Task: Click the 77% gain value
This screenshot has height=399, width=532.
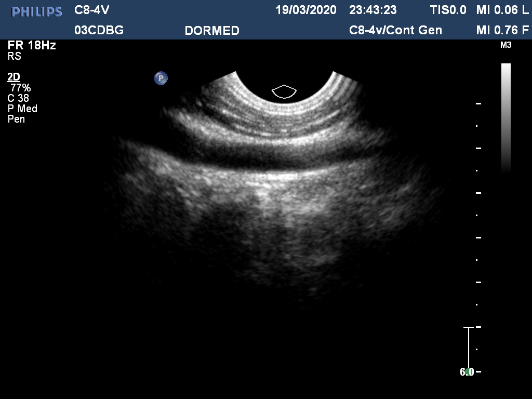Action: pos(20,88)
